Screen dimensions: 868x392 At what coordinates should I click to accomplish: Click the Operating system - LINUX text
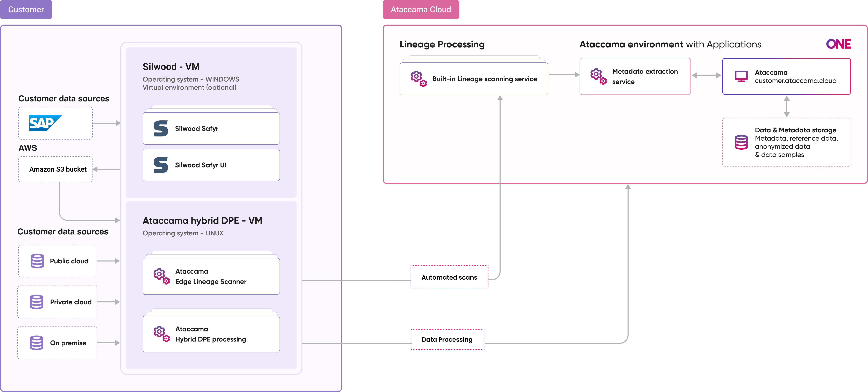183,233
